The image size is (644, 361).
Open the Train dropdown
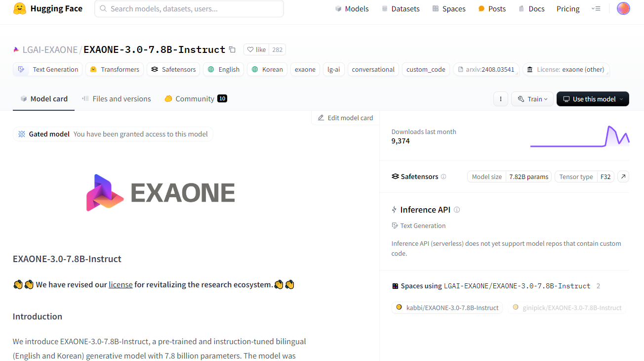point(532,99)
